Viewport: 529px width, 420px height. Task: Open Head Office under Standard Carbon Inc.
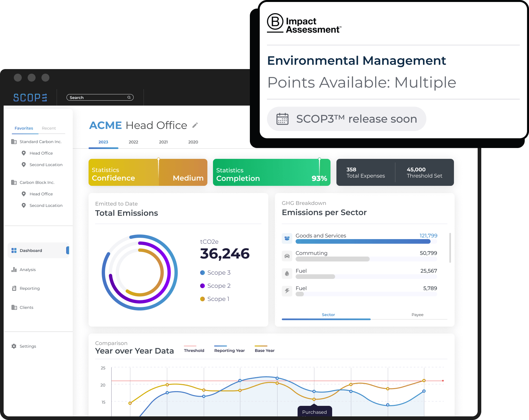[x=41, y=153]
